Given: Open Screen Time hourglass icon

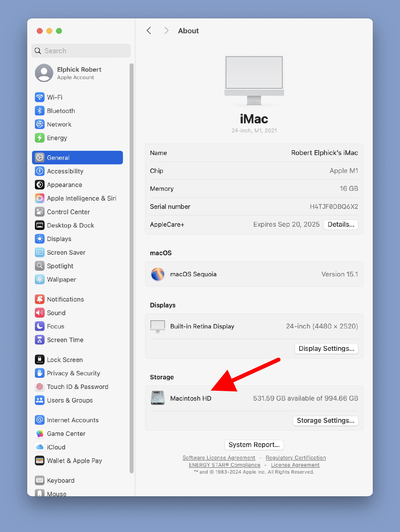Looking at the screenshot, I should [40, 340].
